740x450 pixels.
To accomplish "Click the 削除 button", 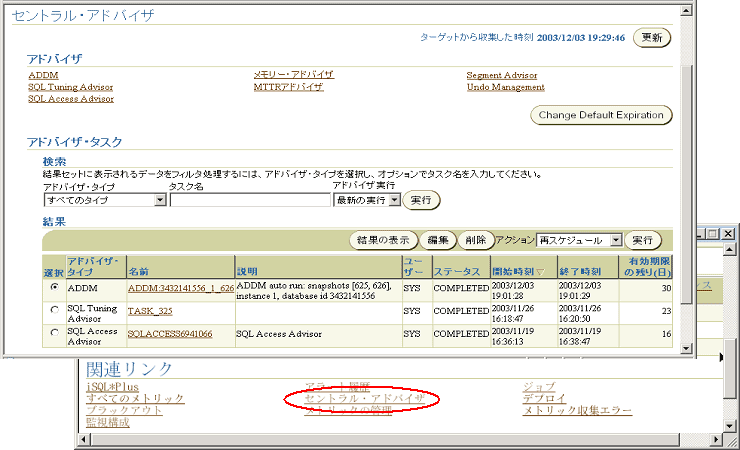I will click(x=475, y=241).
